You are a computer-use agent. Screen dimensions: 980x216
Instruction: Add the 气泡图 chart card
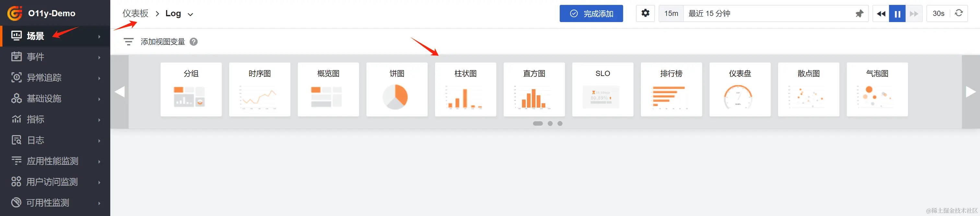pos(877,90)
